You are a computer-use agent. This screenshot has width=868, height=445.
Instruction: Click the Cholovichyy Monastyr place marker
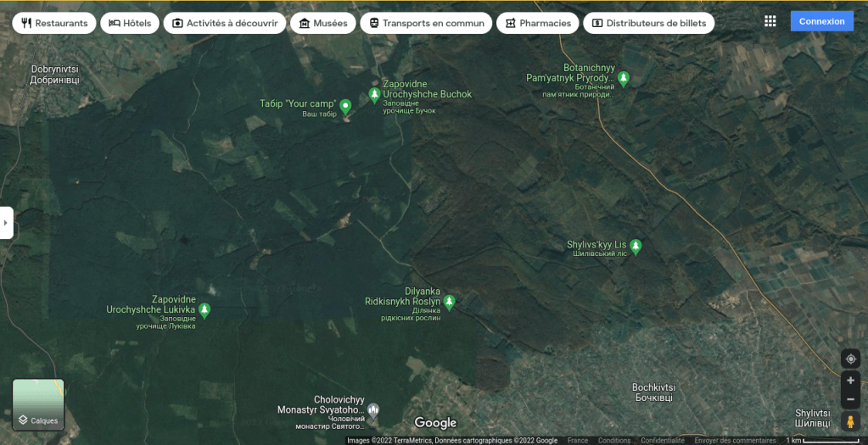tap(372, 410)
